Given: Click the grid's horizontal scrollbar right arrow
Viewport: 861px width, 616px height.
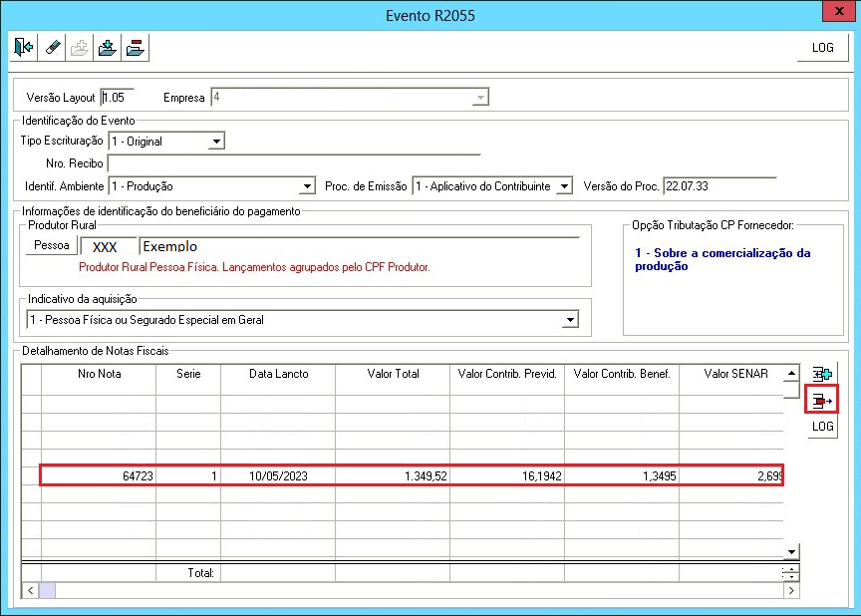Looking at the screenshot, I should click(x=791, y=591).
